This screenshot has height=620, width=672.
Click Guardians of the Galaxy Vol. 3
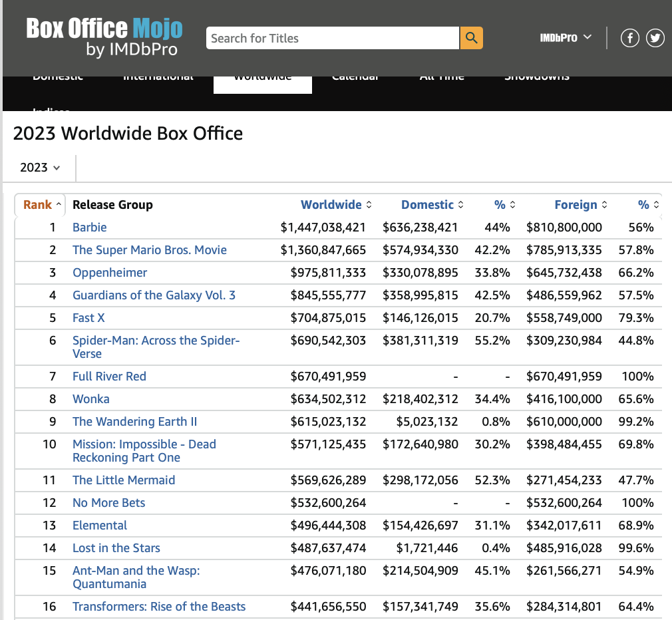click(154, 295)
